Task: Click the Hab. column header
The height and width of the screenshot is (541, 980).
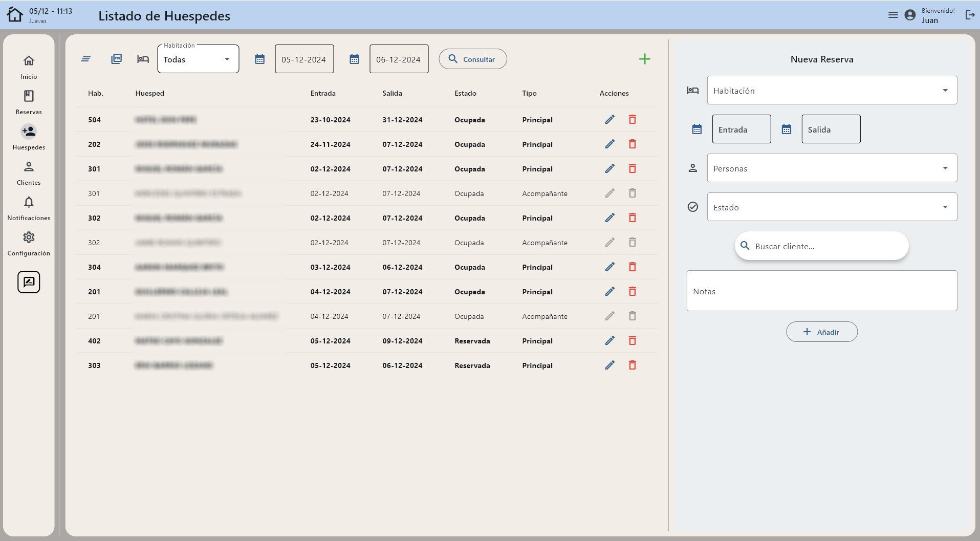Action: [x=96, y=93]
